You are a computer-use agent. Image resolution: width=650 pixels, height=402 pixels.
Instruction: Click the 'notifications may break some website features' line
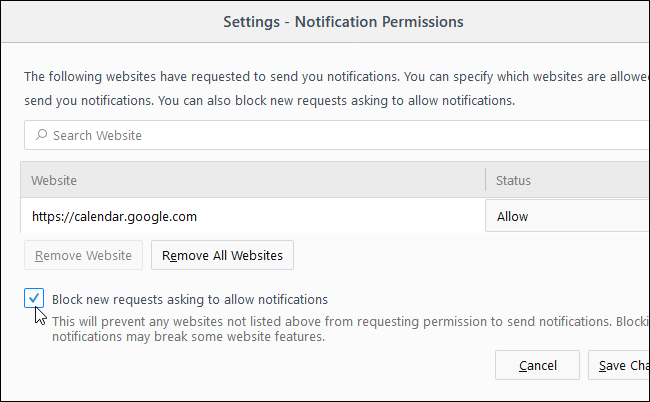188,338
